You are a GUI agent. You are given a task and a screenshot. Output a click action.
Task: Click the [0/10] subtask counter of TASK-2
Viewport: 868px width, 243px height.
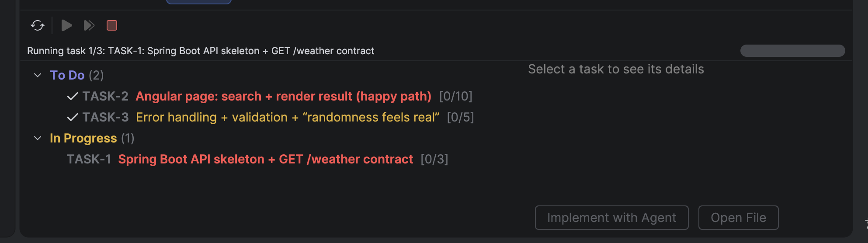(x=456, y=96)
